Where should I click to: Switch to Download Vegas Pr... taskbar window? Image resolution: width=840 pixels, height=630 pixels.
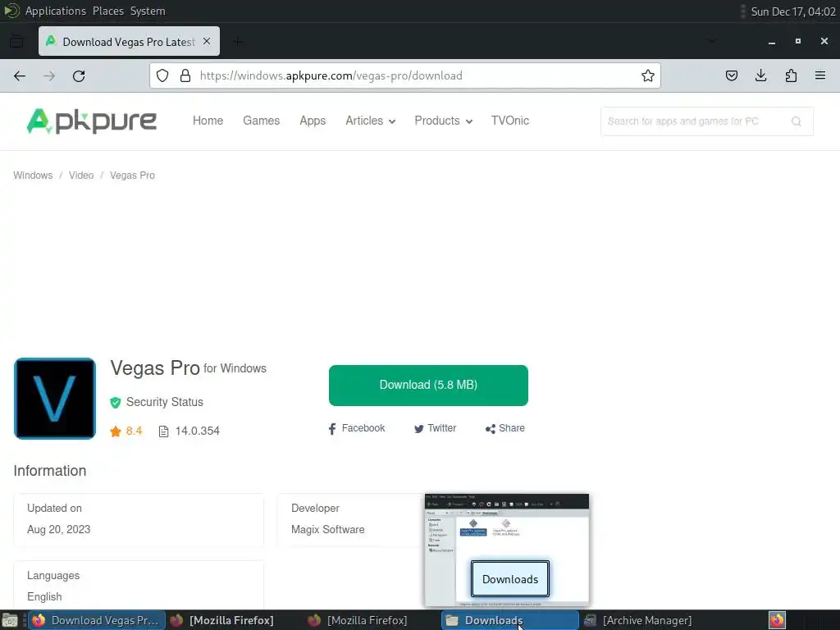[97, 620]
